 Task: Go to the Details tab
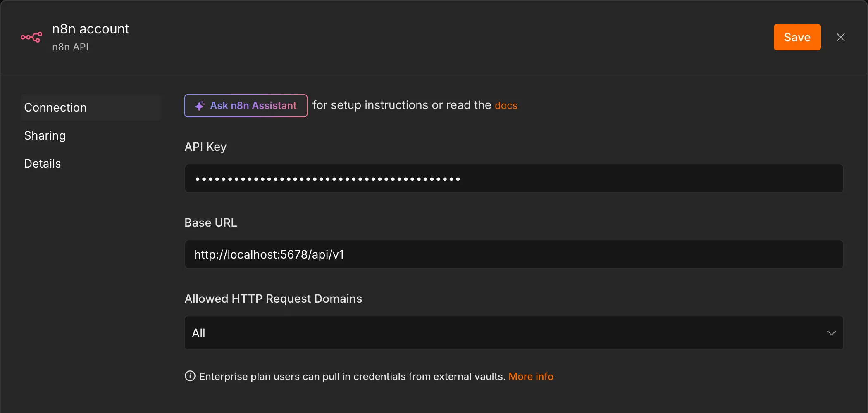[x=91, y=164]
